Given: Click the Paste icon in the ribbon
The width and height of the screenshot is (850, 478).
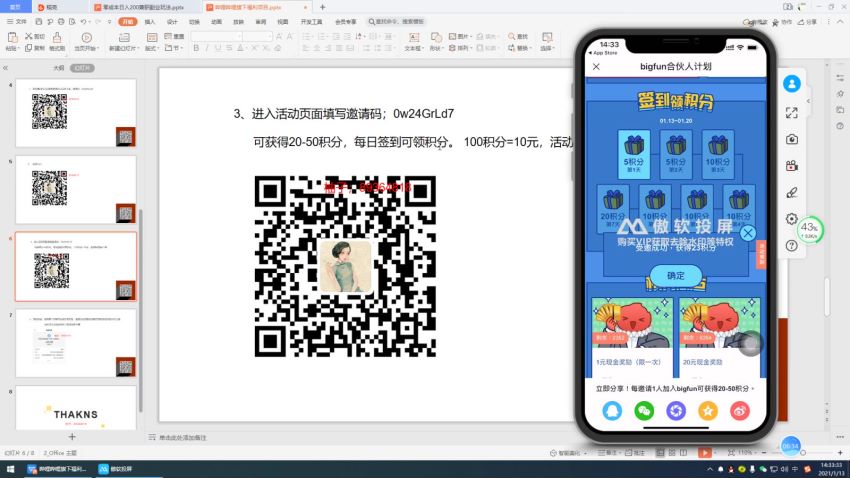Looking at the screenshot, I should pyautogui.click(x=12, y=37).
